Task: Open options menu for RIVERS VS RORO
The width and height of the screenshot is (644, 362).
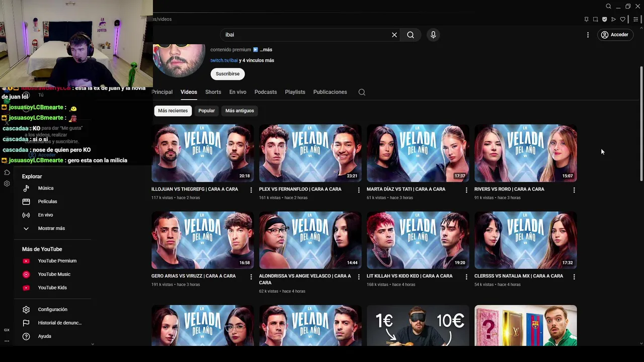Action: tap(574, 190)
